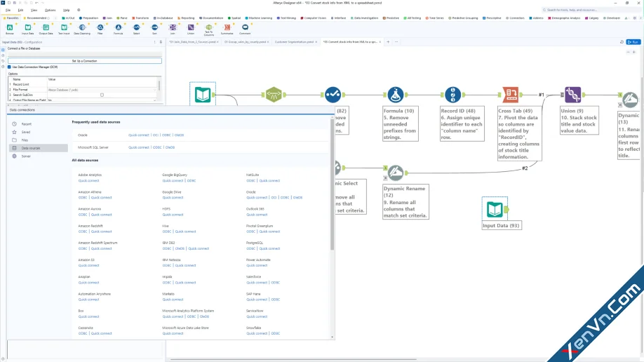Select the Join tool in the toolbar
The image size is (644, 362).
pyautogui.click(x=173, y=29)
